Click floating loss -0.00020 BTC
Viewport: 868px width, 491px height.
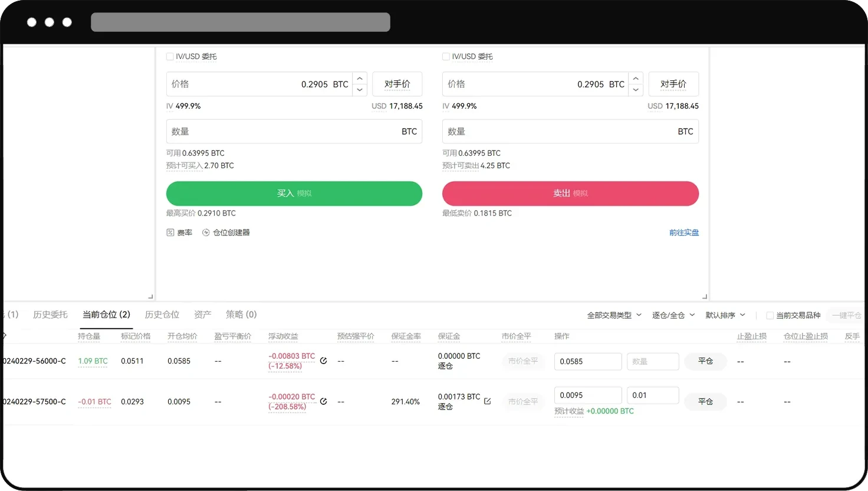click(292, 397)
